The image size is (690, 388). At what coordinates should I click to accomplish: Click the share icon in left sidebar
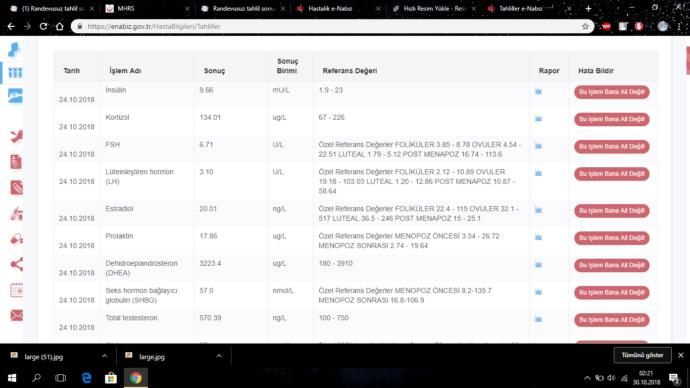[16, 264]
